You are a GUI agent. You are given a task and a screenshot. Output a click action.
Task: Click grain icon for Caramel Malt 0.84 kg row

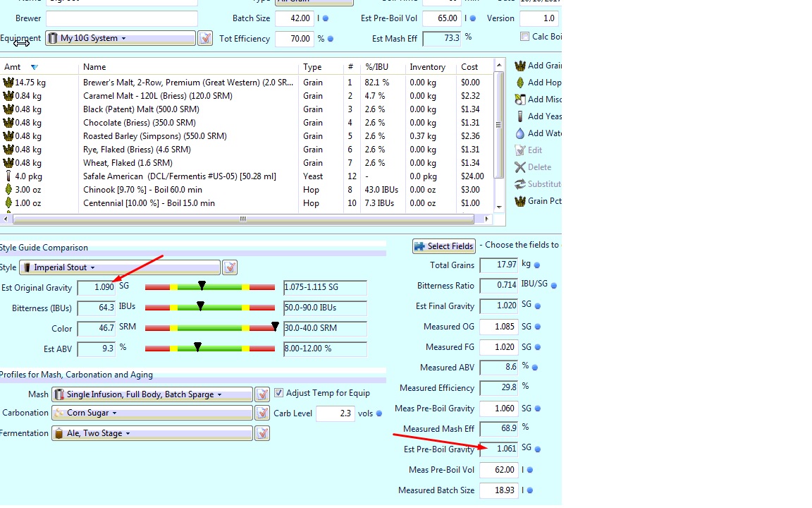pos(8,96)
